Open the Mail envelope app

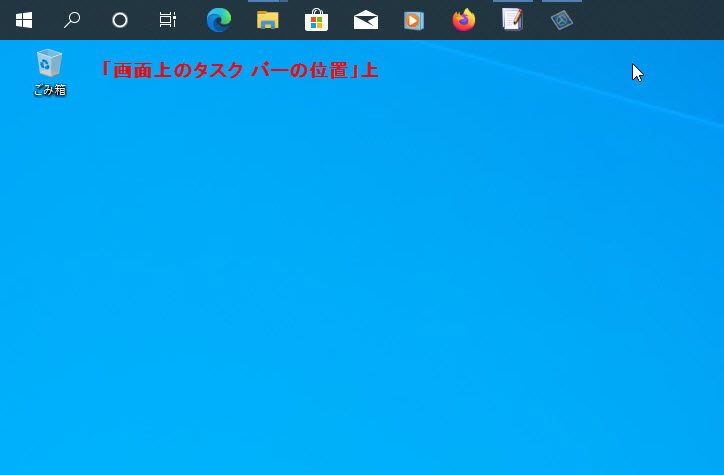click(365, 20)
